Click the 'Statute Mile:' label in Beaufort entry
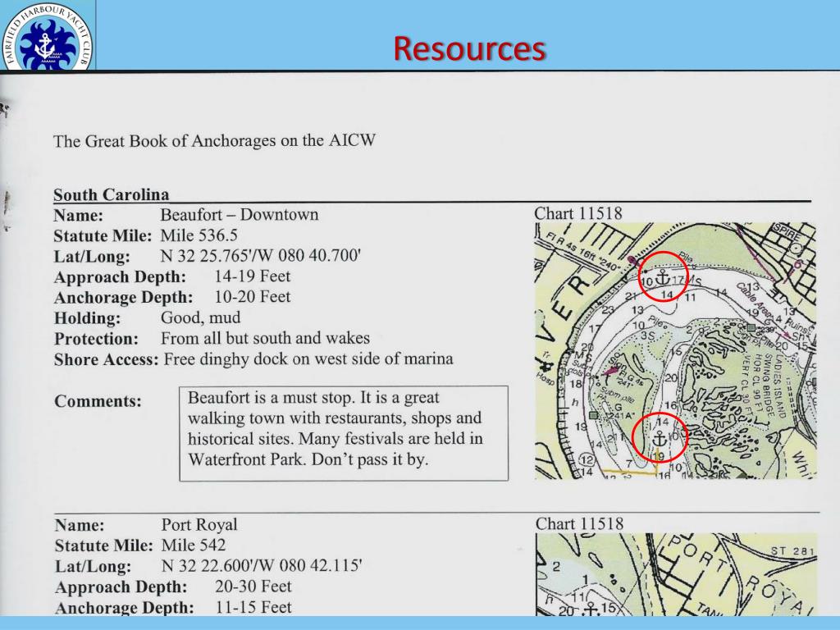This screenshot has height=630, width=840. tap(103, 235)
